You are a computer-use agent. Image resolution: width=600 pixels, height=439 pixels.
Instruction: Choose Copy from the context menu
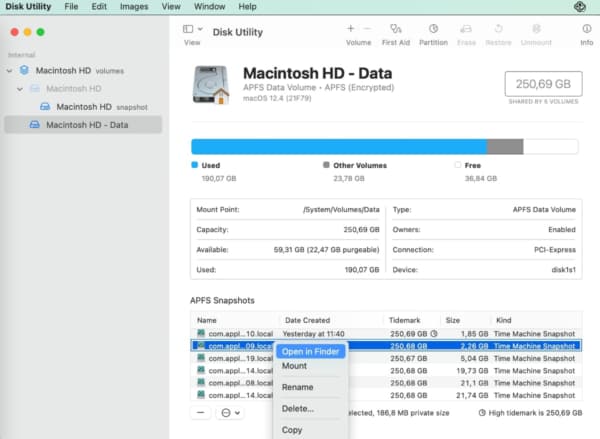(311, 430)
